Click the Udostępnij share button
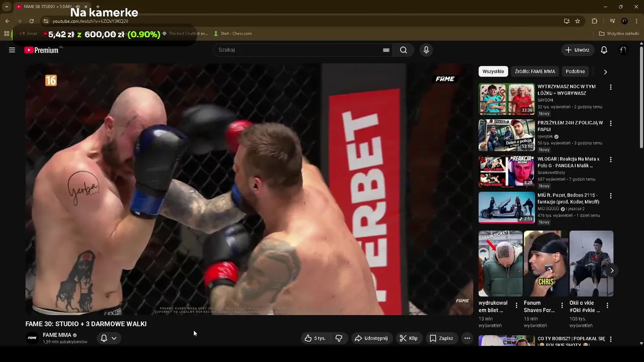Image resolution: width=644 pixels, height=362 pixels. point(371,338)
